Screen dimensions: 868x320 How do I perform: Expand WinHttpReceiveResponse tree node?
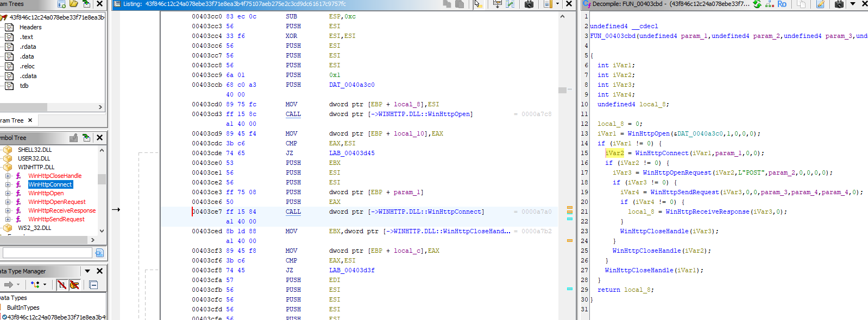pyautogui.click(x=8, y=210)
